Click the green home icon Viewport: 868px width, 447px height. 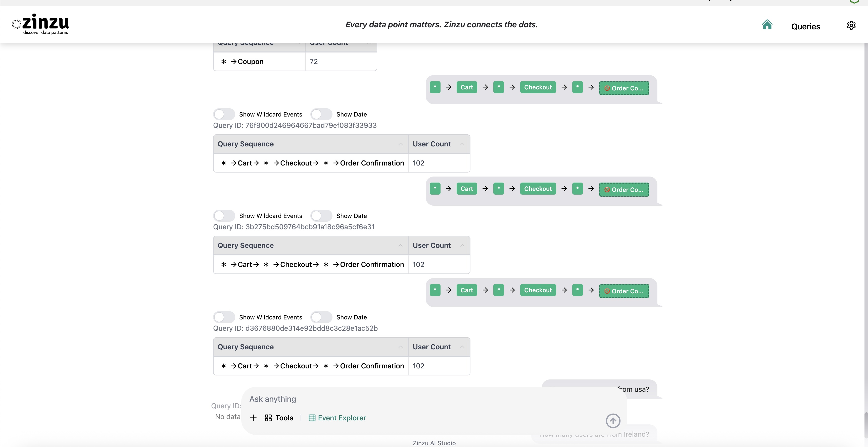[x=767, y=25]
